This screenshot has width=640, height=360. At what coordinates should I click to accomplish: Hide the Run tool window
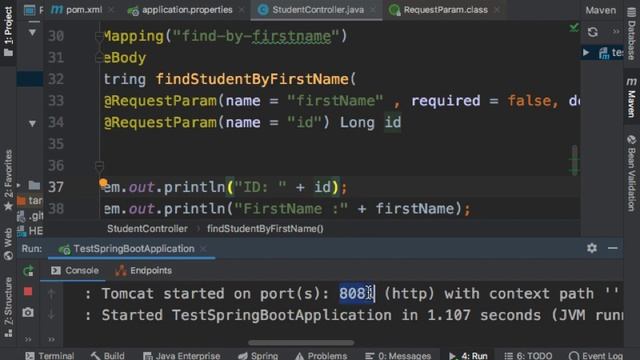(613, 248)
